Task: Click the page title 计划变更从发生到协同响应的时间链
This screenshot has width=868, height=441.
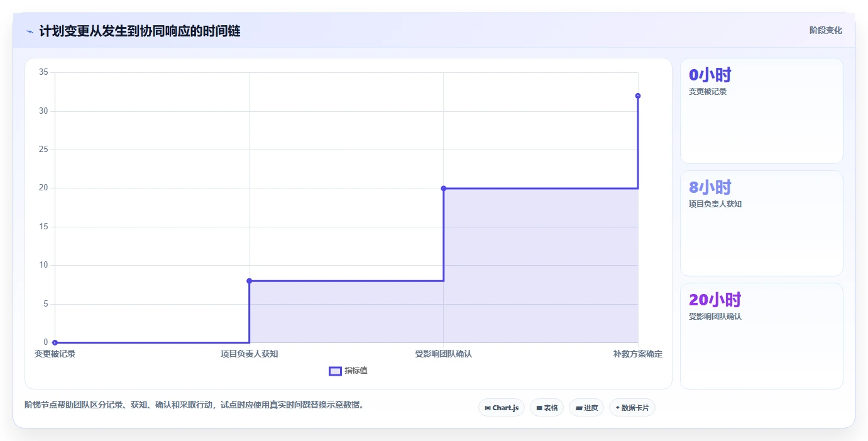Action: pos(140,31)
